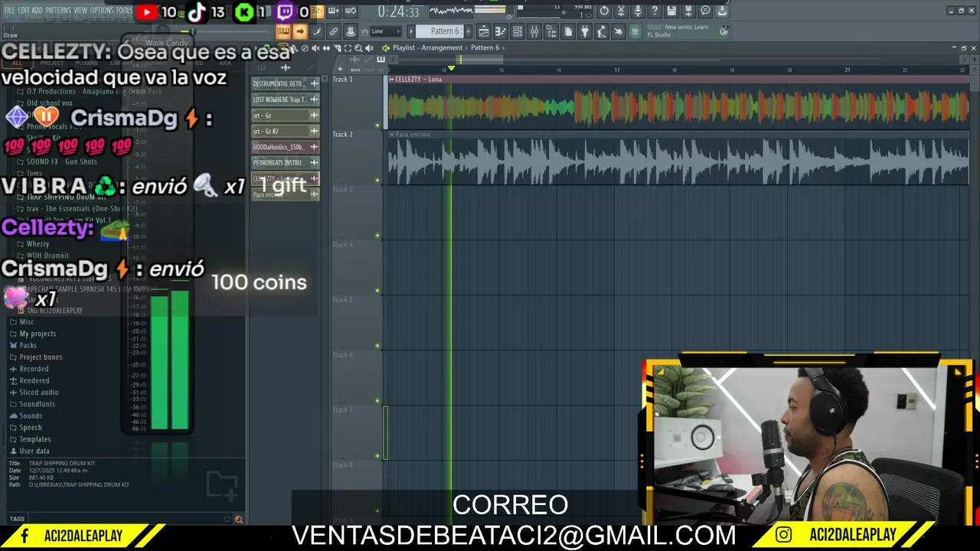This screenshot has height=551, width=980.
Task: Select the playlist Select tool
Action: [x=348, y=47]
